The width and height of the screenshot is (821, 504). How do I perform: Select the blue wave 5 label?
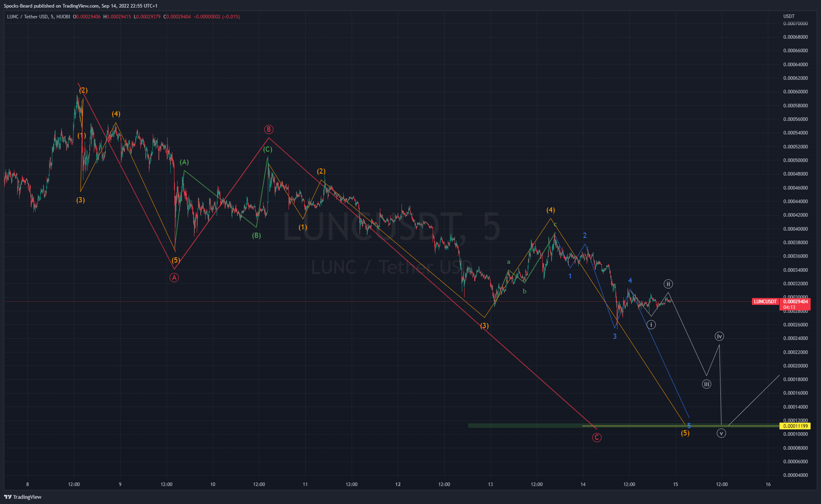(689, 426)
